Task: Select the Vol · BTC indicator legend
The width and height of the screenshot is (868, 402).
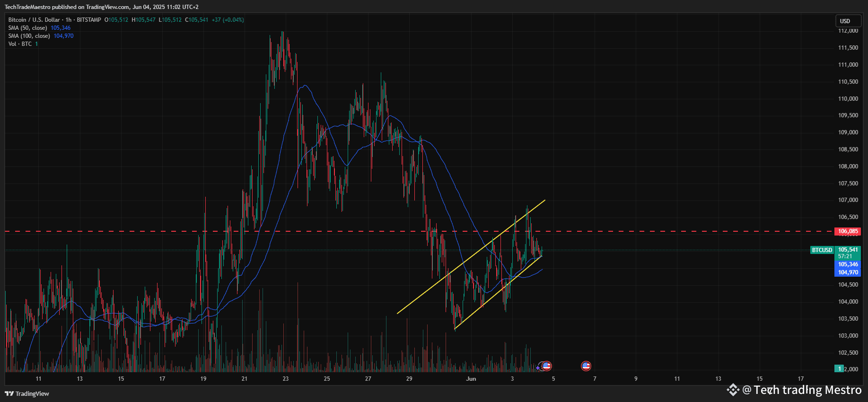Action: point(20,44)
